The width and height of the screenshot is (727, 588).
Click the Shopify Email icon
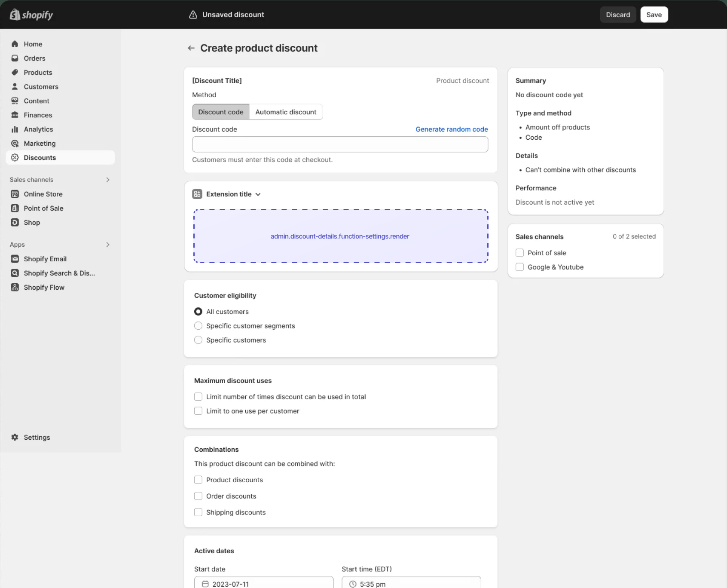click(x=15, y=259)
